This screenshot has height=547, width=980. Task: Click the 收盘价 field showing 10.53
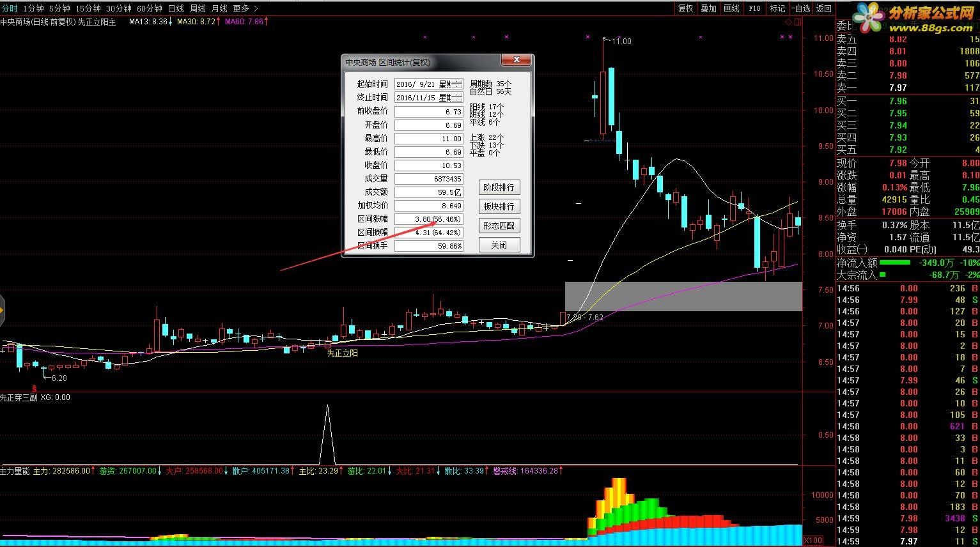tap(428, 165)
